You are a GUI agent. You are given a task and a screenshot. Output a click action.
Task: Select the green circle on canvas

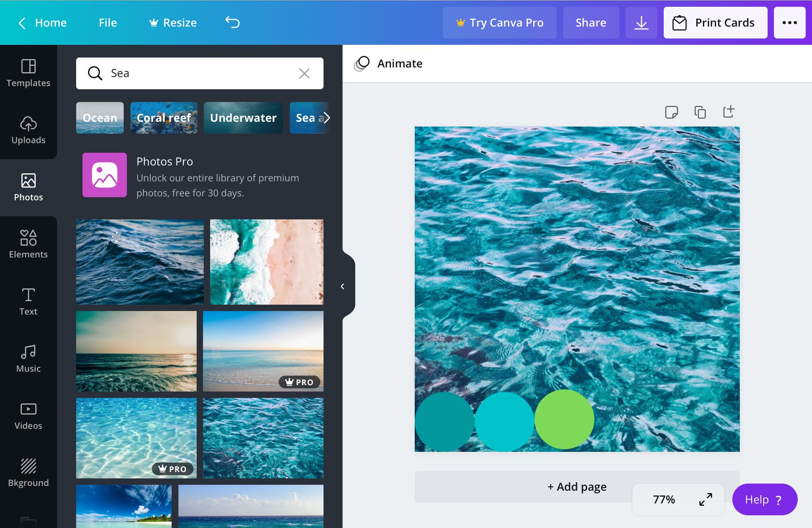click(x=564, y=419)
